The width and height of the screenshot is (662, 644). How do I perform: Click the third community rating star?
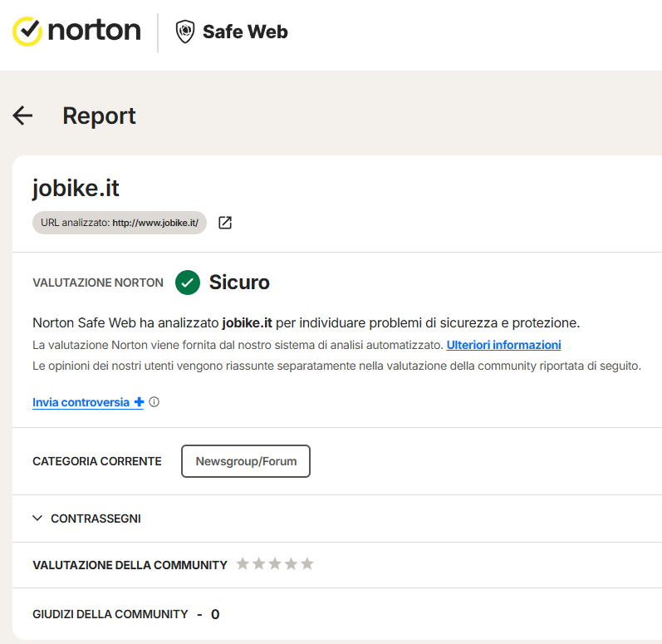coord(275,563)
